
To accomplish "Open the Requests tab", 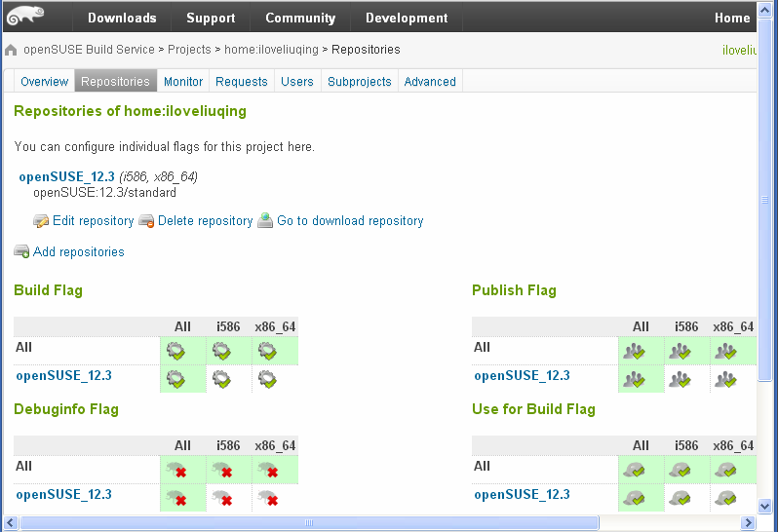I will click(242, 81).
